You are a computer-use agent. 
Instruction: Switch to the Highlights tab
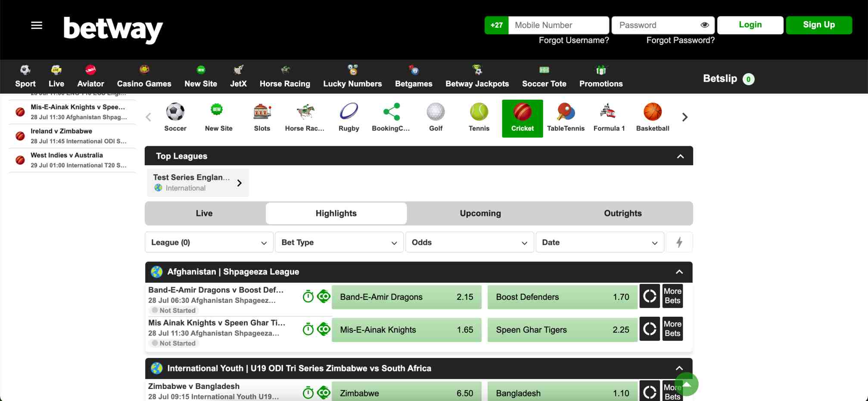point(336,213)
